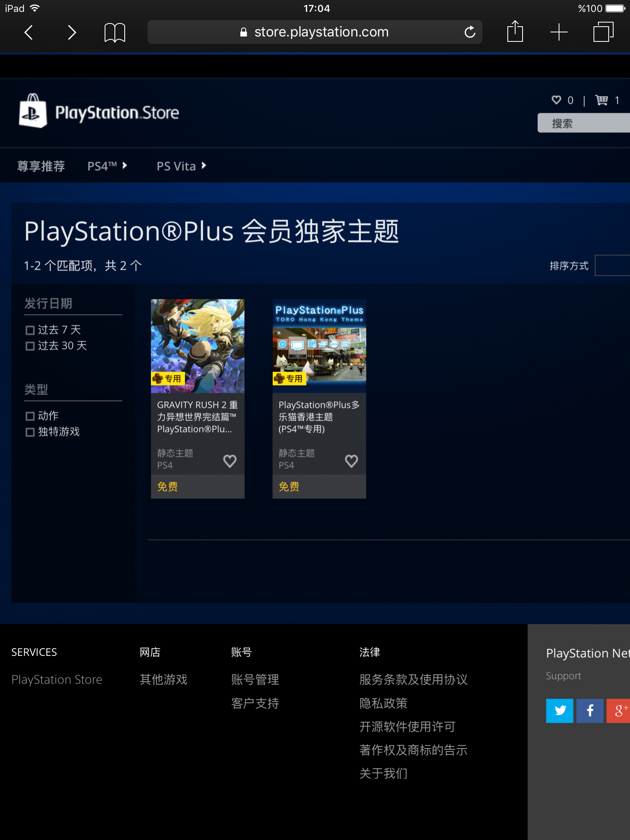This screenshot has height=840, width=630.
Task: Expand the PS Vita navigation menu
Action: click(x=181, y=166)
